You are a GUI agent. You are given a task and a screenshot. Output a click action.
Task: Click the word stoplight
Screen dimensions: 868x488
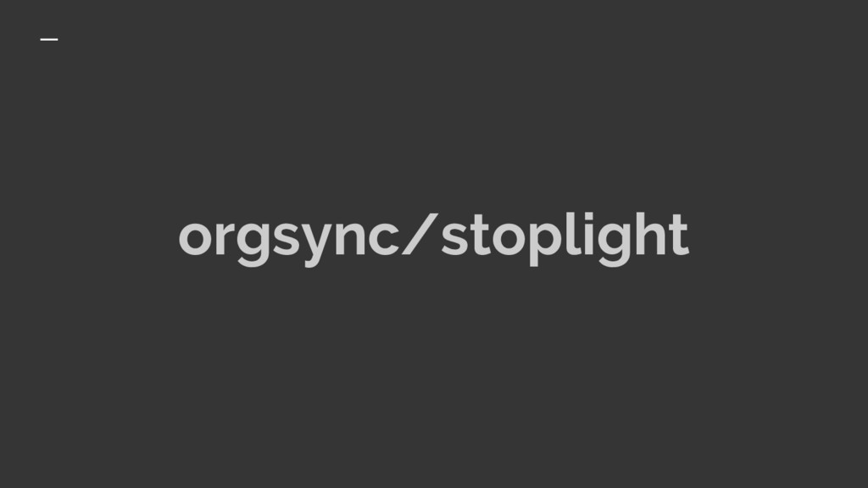[x=565, y=239]
